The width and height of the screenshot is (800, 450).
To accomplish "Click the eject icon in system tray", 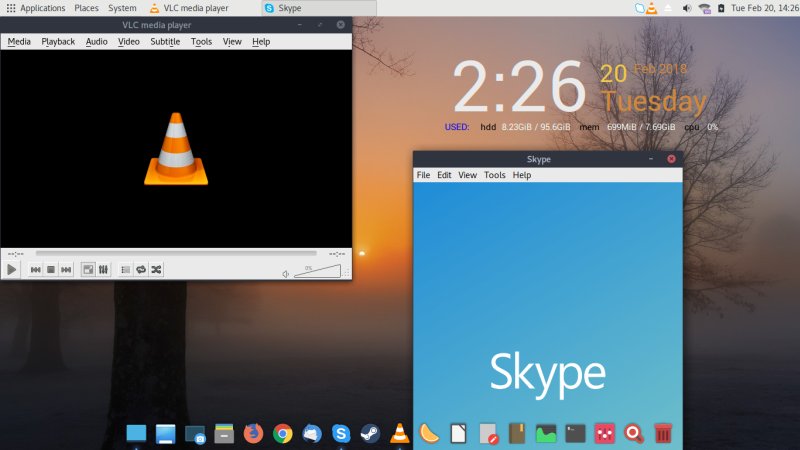I will (x=668, y=8).
